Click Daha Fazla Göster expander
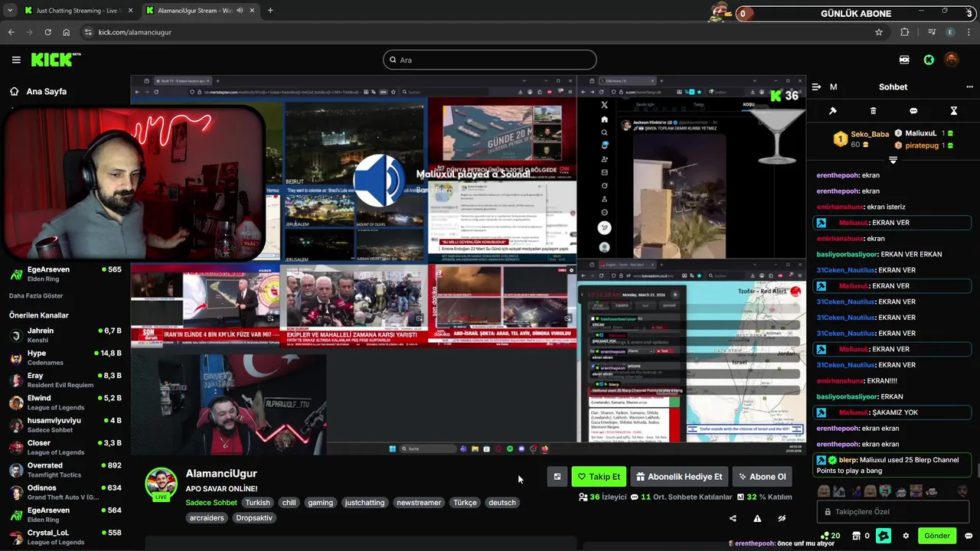This screenshot has height=551, width=980. coord(36,295)
